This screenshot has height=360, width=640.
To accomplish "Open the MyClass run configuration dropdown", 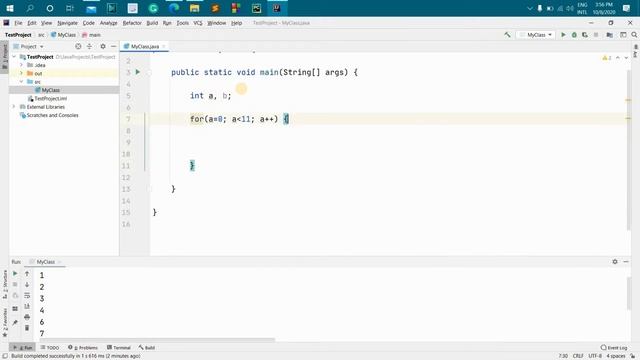I will [x=536, y=35].
